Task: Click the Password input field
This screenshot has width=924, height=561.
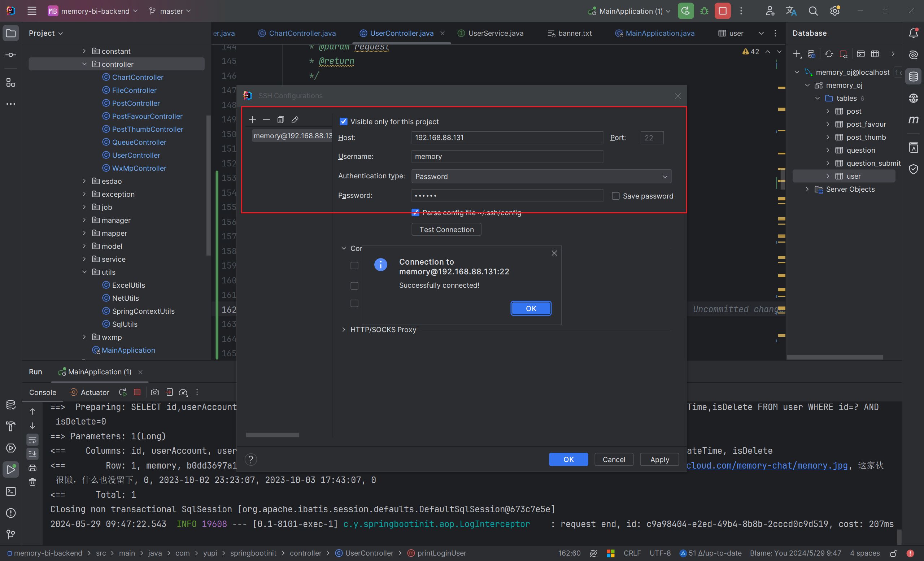Action: tap(507, 195)
